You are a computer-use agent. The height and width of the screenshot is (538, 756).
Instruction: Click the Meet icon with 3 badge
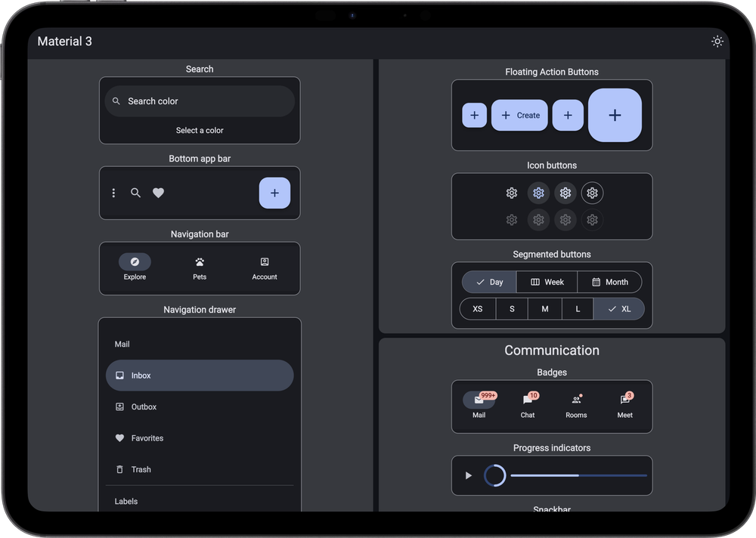(x=624, y=400)
